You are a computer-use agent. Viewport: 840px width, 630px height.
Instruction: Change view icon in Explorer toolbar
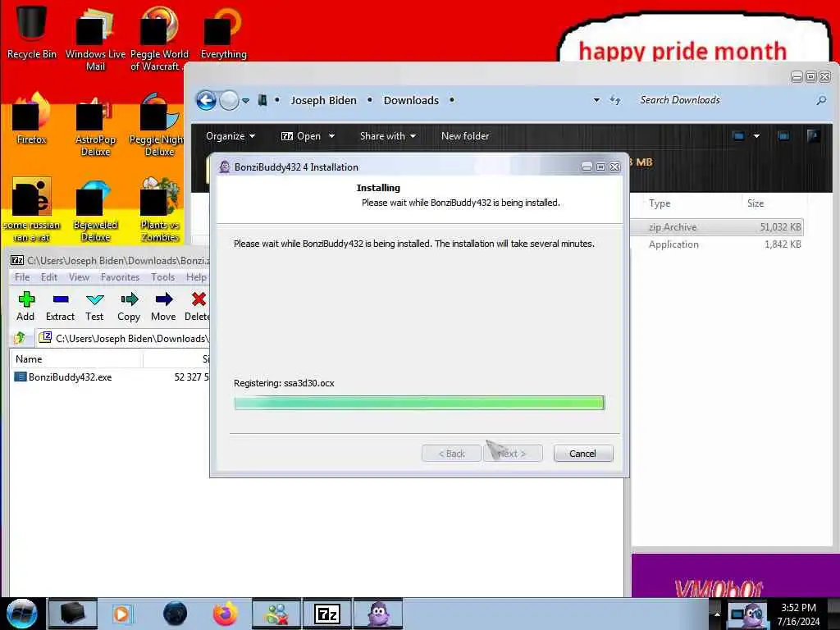pos(738,136)
